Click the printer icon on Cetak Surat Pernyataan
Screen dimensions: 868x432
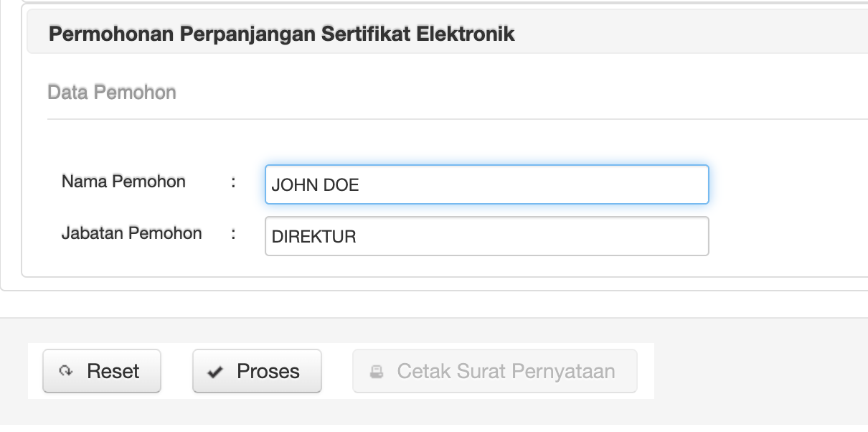(x=375, y=371)
